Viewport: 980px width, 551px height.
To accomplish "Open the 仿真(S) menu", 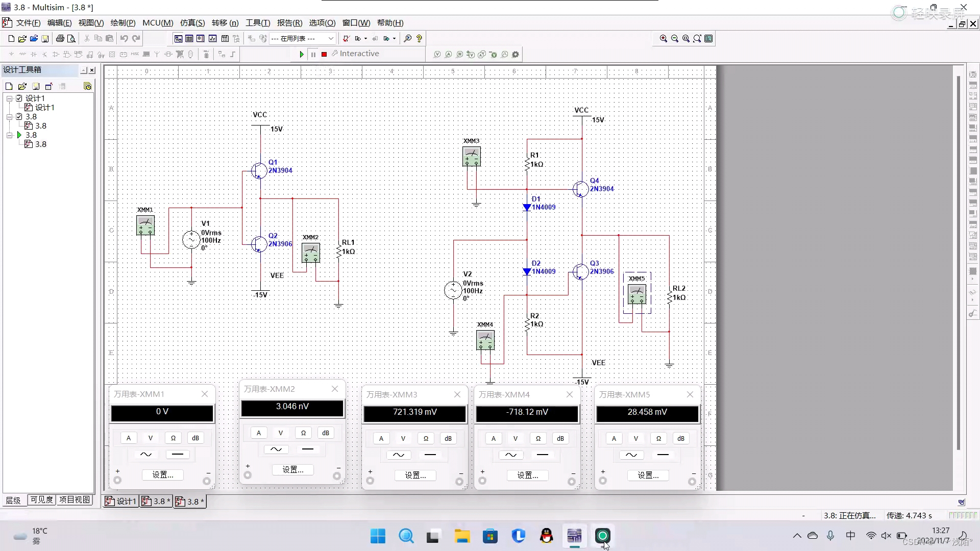I will 192,23.
